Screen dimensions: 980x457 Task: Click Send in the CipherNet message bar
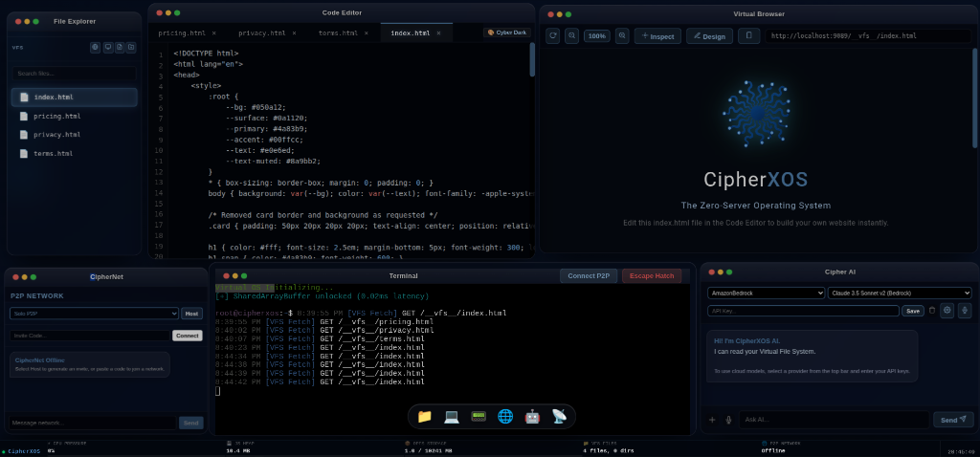191,423
